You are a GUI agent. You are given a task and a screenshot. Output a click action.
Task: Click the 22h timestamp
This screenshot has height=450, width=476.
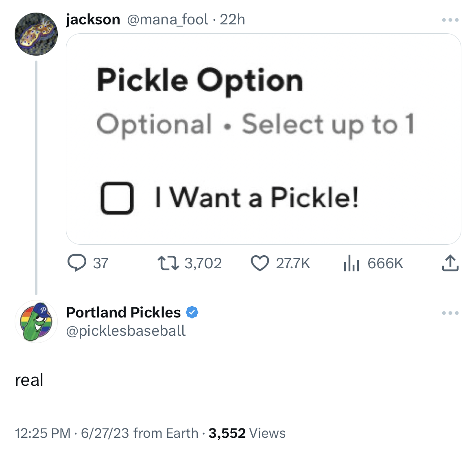tap(233, 20)
